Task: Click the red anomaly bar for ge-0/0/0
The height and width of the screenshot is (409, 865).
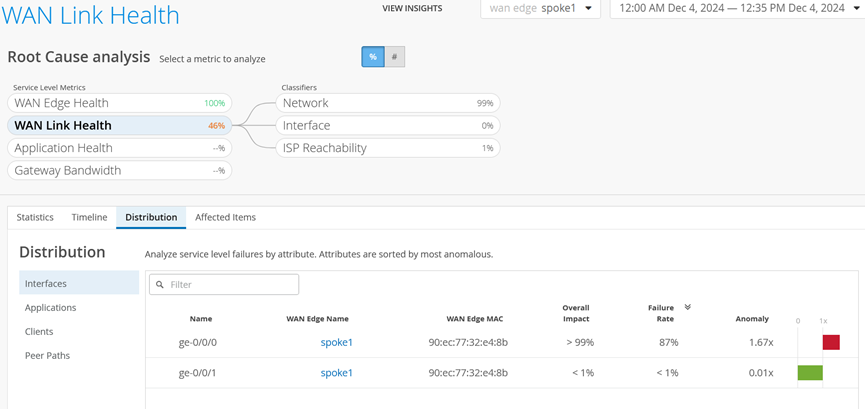Action: (830, 342)
